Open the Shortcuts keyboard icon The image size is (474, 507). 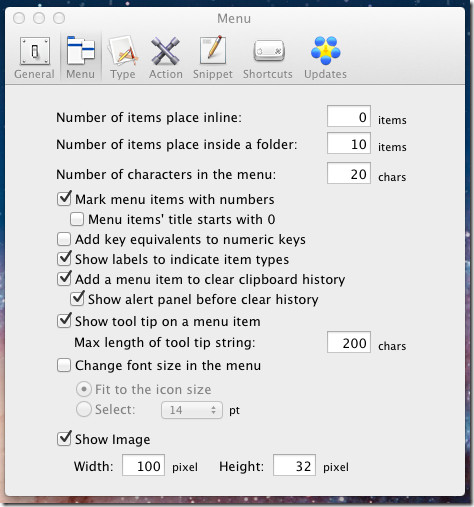[269, 51]
